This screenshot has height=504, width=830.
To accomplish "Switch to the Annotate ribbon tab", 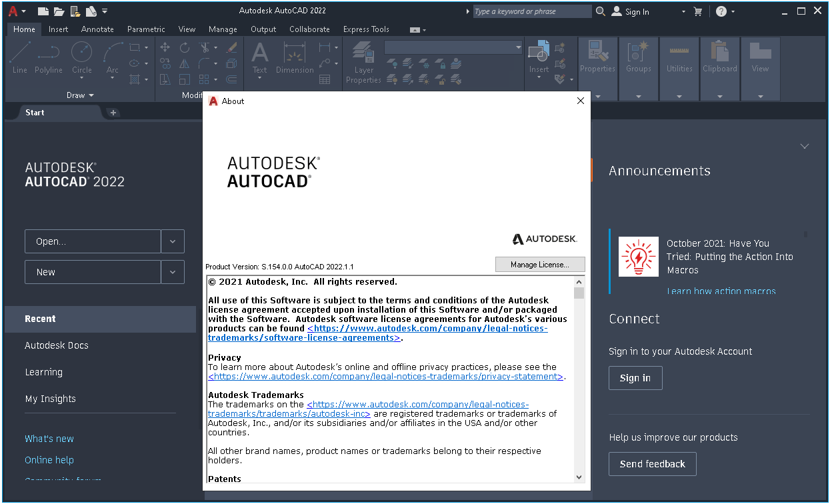I will (x=97, y=29).
